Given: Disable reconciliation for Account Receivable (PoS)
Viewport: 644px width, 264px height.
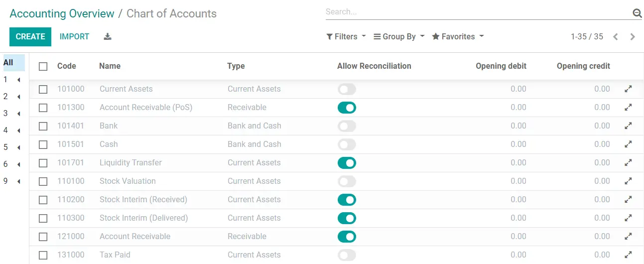Looking at the screenshot, I should (x=347, y=108).
